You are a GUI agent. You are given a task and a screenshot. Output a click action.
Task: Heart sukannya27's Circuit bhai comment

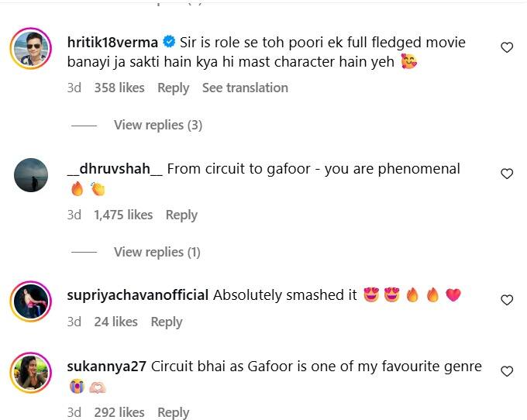507,371
